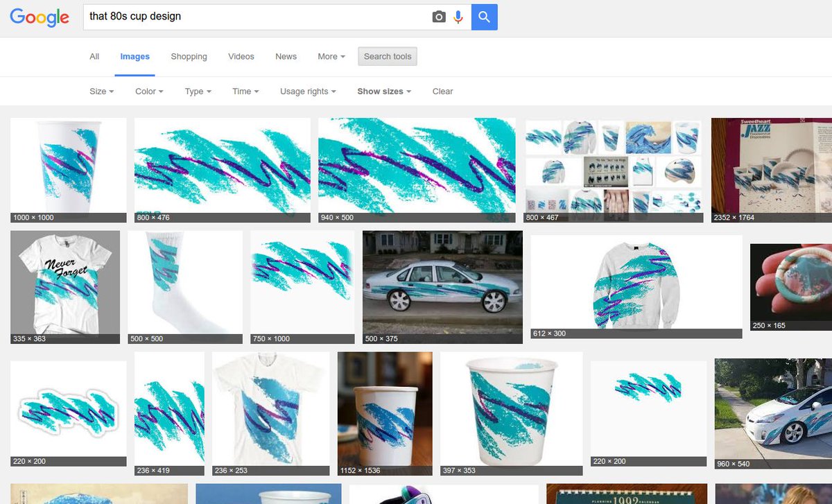Image resolution: width=832 pixels, height=504 pixels.
Task: Open the 1152 × 1536 cup photo
Action: pos(385,414)
